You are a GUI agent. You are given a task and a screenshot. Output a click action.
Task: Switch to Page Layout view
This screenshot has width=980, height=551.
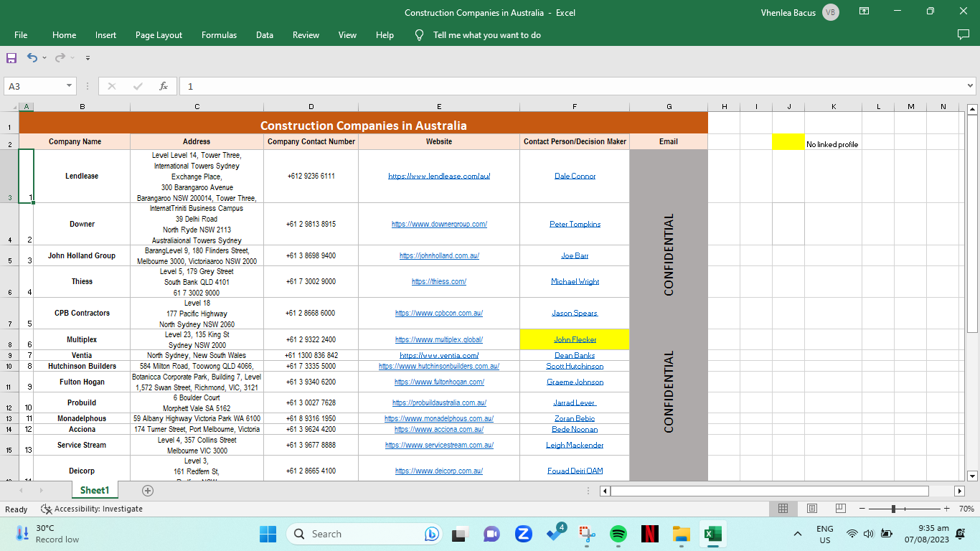click(x=812, y=509)
